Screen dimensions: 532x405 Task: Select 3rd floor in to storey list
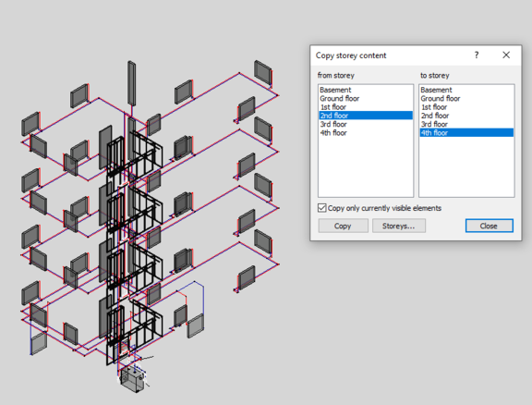click(466, 124)
